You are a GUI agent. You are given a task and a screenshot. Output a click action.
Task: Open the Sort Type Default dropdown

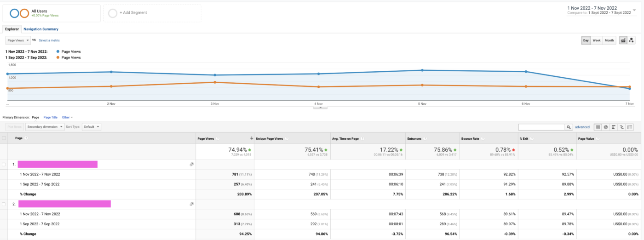coord(92,127)
